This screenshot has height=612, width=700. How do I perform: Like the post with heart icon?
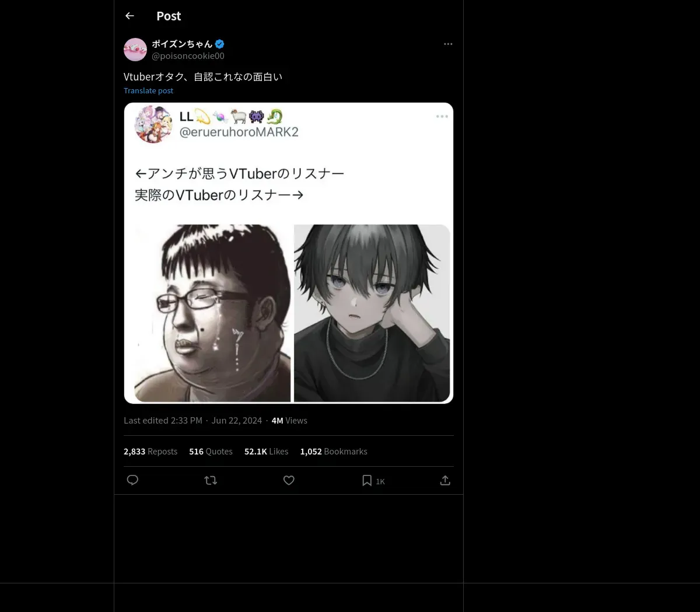(x=289, y=480)
